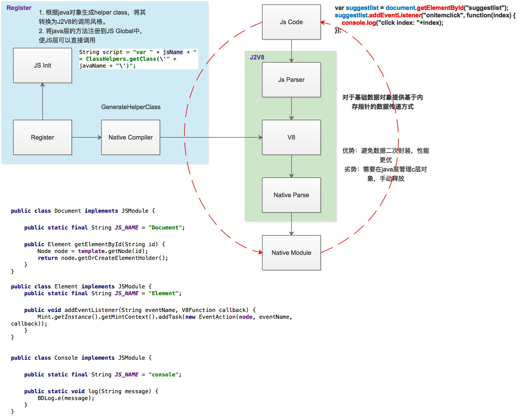Click the J2V8 group label
Image resolution: width=532 pixels, height=418 pixels.
257,57
